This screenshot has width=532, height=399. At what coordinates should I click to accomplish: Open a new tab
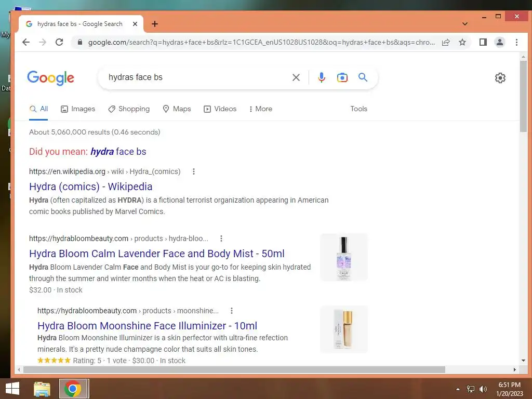[x=155, y=24]
